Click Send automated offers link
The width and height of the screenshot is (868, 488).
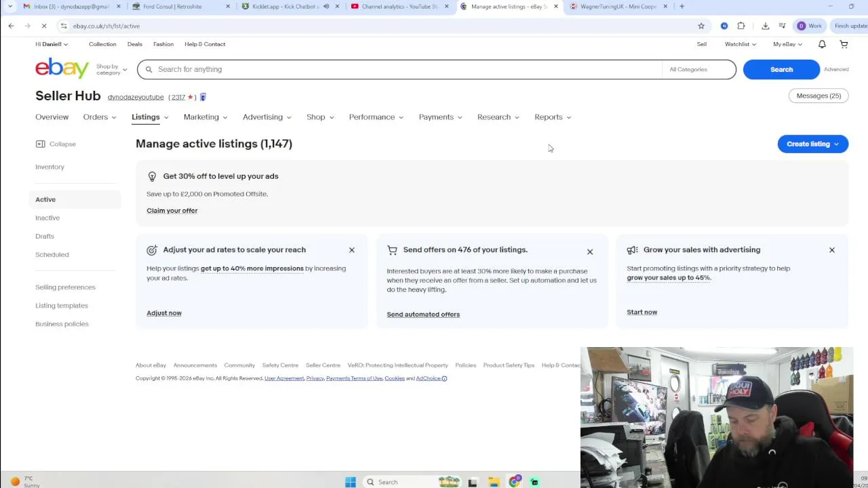(x=423, y=314)
